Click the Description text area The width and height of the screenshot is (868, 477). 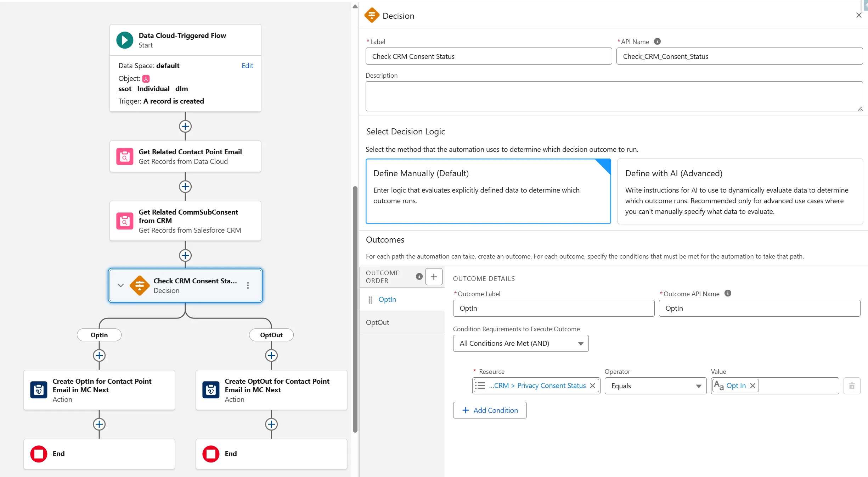click(x=614, y=96)
